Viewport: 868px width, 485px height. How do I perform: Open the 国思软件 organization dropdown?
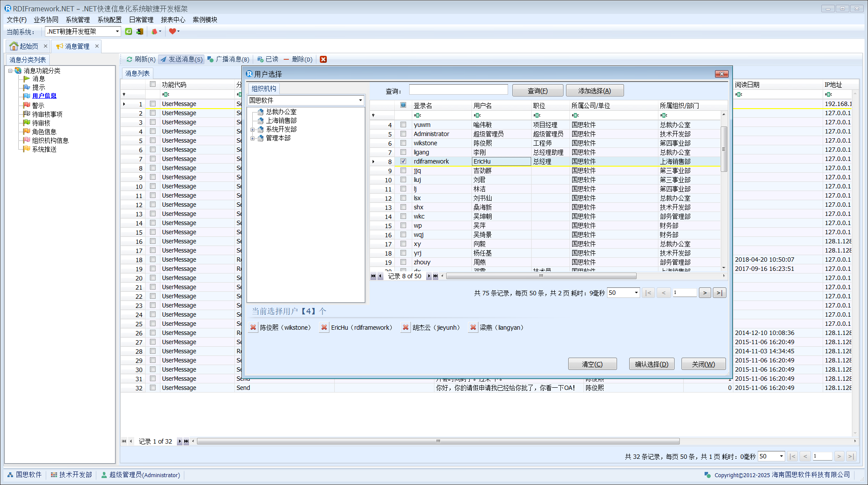360,100
